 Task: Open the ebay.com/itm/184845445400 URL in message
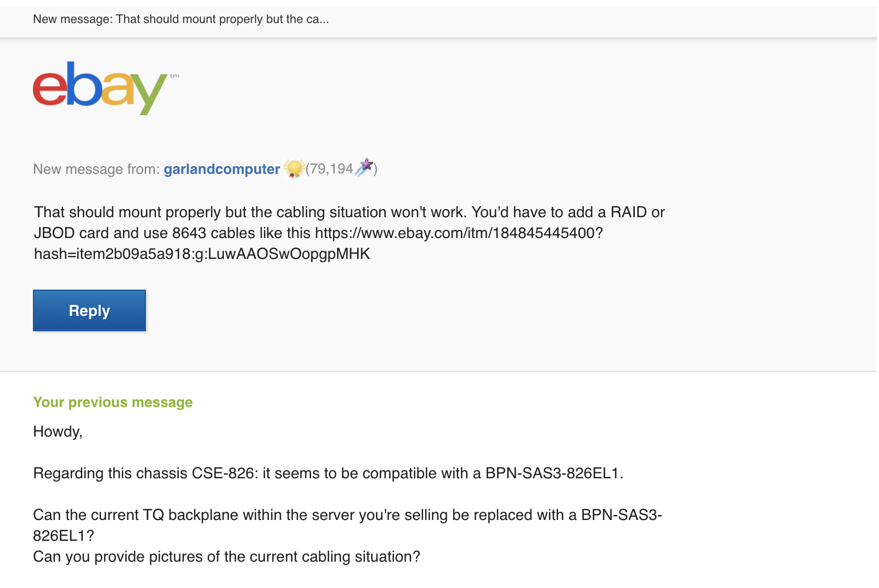click(459, 233)
